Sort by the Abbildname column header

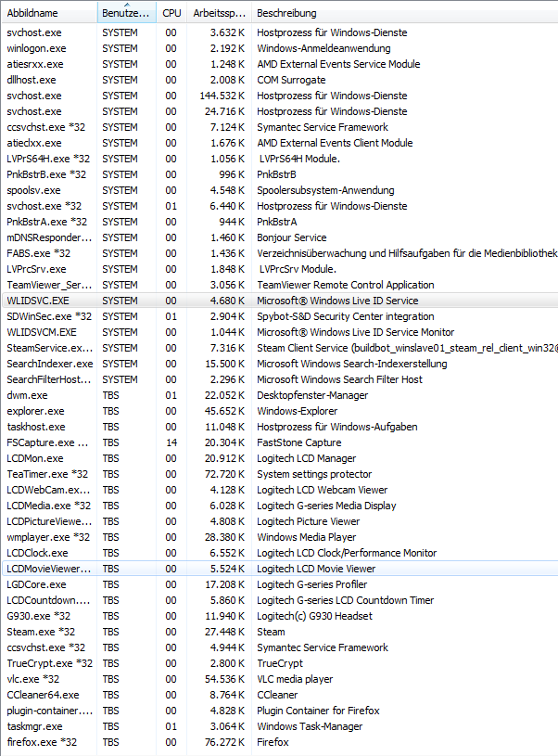(49, 13)
